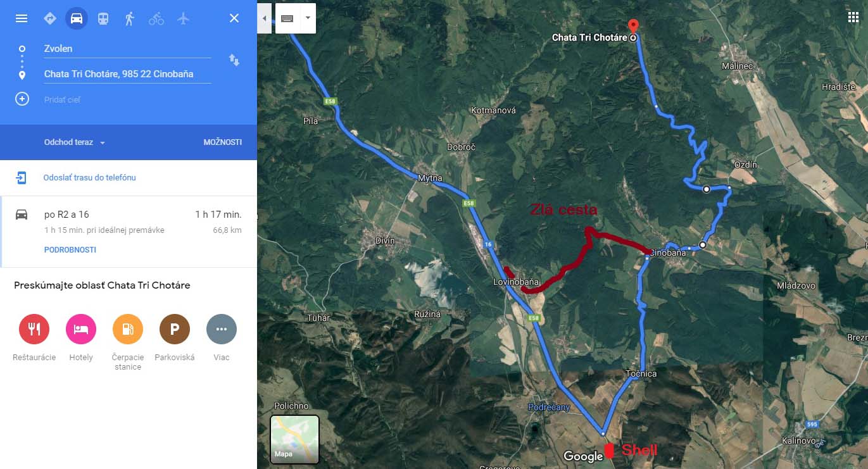This screenshot has width=868, height=469.
Task: Click the Reštaurácie category icon
Action: tap(34, 329)
